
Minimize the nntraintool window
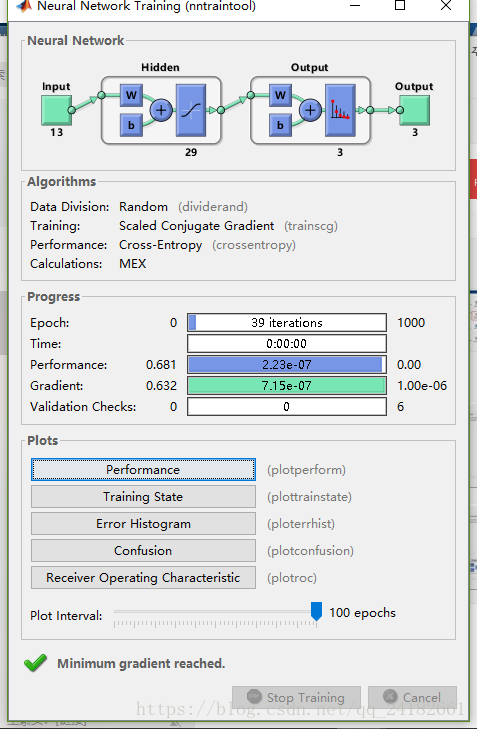pos(355,6)
